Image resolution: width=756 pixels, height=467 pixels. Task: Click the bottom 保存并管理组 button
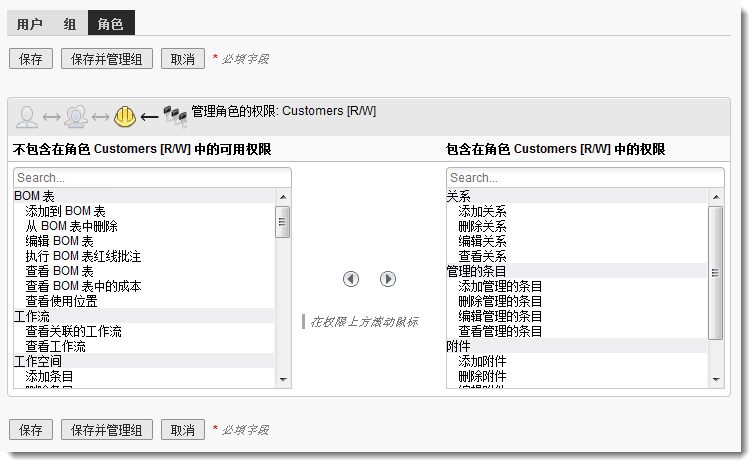pos(107,429)
